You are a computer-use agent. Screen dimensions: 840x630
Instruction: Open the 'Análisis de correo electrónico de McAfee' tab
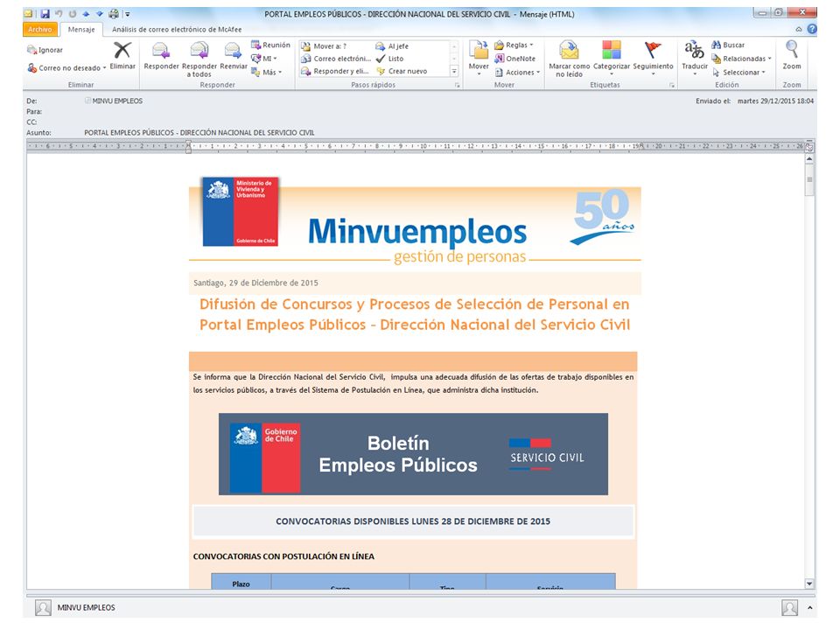click(177, 29)
